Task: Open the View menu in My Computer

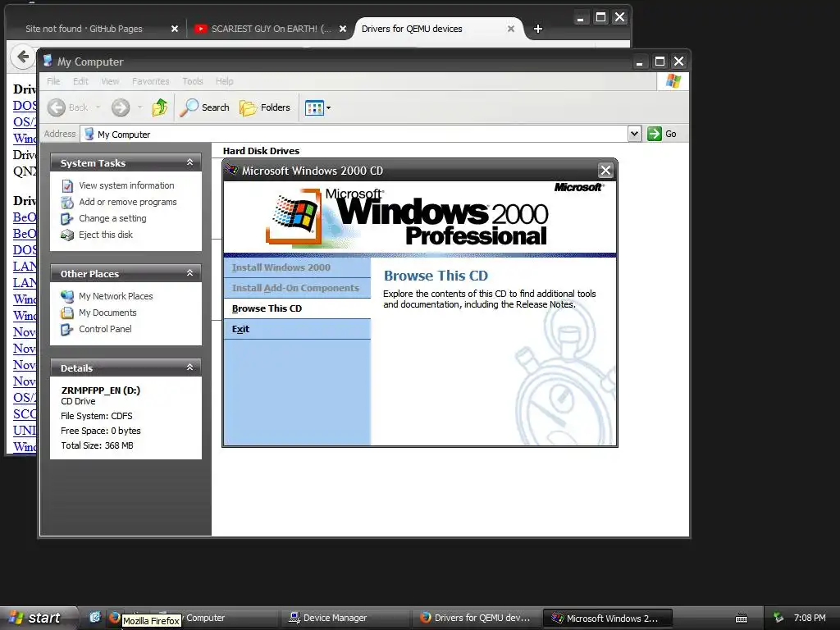Action: coord(110,81)
